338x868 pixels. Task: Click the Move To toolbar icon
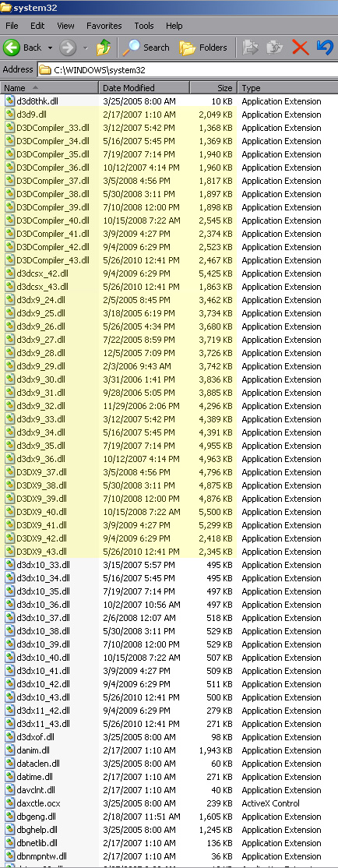[x=251, y=48]
